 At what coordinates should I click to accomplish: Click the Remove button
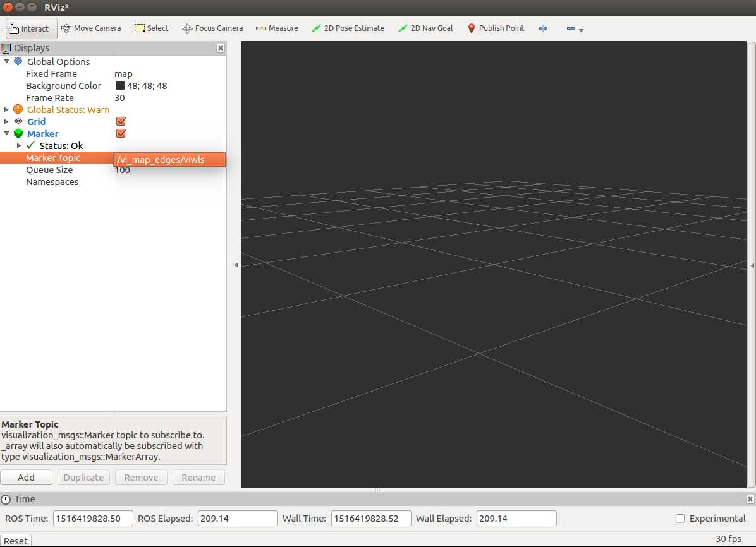click(x=141, y=477)
